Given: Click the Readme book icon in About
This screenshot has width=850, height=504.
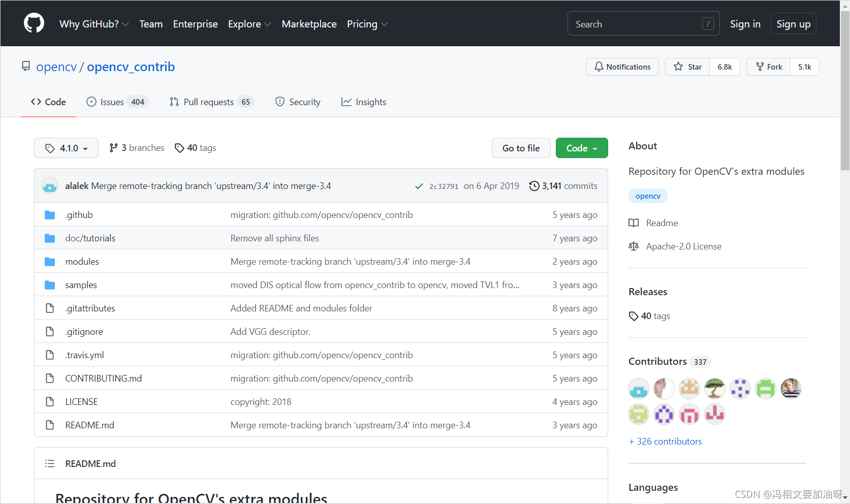Looking at the screenshot, I should pos(634,223).
